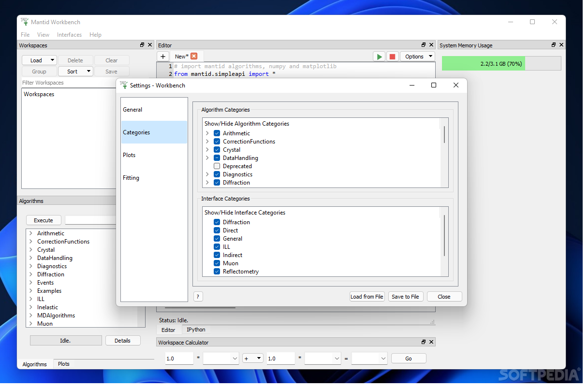Open the File menu

pyautogui.click(x=25, y=35)
